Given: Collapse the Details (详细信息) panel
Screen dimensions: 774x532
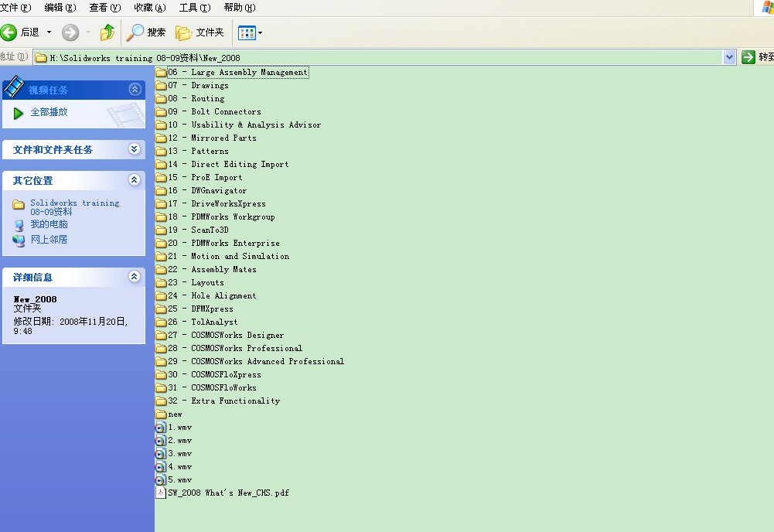Looking at the screenshot, I should pos(135,276).
